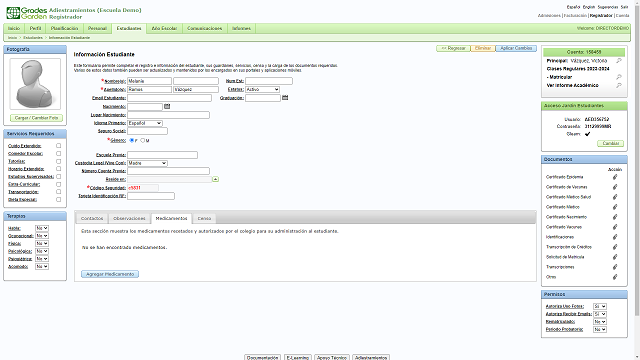640x360 pixels.
Task: Click paperclip for Certificado Médico row
Action: click(615, 207)
